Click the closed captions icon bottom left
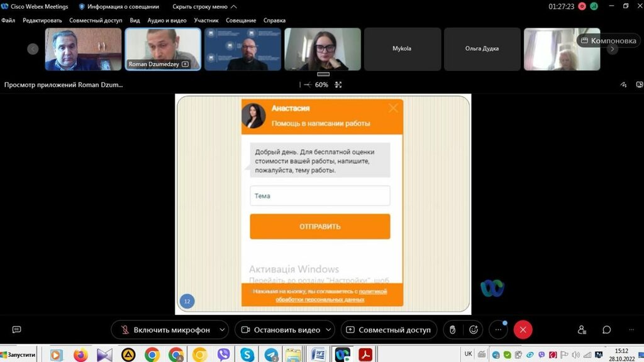The width and height of the screenshot is (644, 362). 17,330
